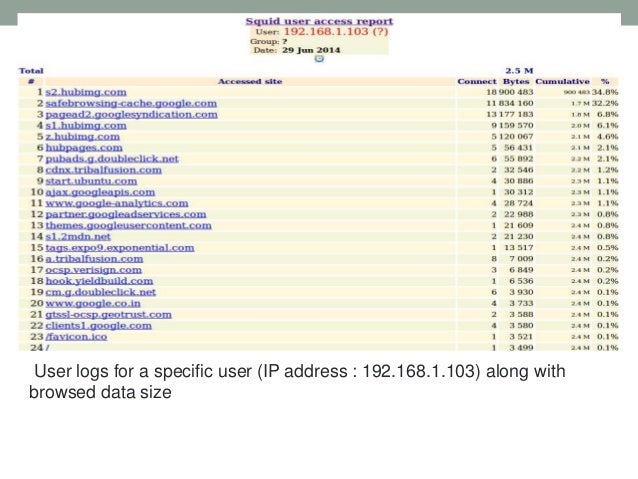This screenshot has height=479, width=638.
Task: Click the Accessed site column header
Action: pos(250,81)
